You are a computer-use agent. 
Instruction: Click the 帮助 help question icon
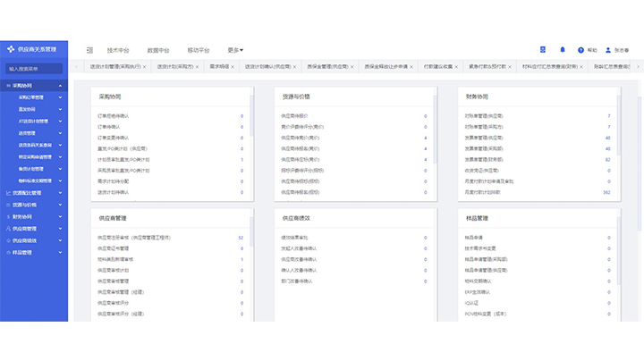point(581,50)
